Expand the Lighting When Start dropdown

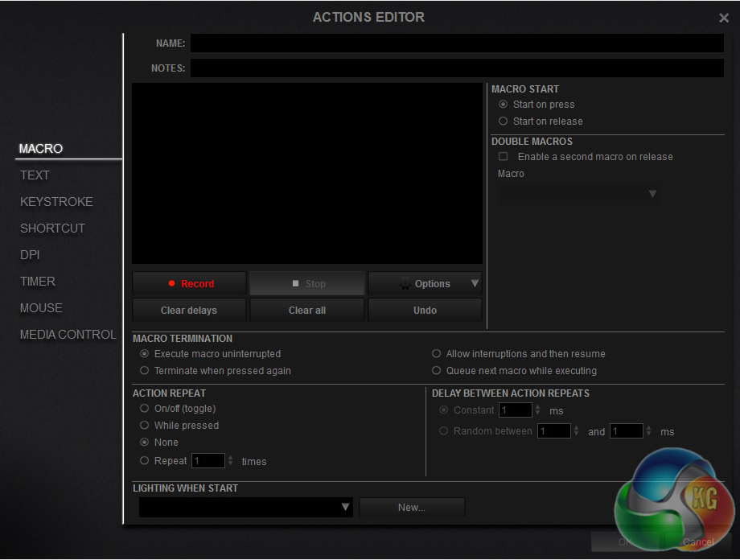point(245,507)
